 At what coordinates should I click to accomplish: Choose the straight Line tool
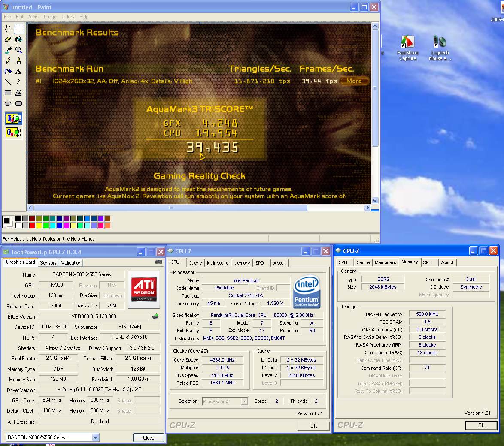[8, 82]
